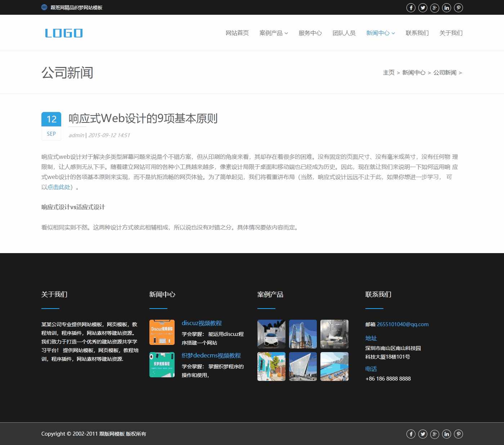The image size is (504, 445).
Task: Click the 点击此处 link in the article
Action: click(x=59, y=187)
